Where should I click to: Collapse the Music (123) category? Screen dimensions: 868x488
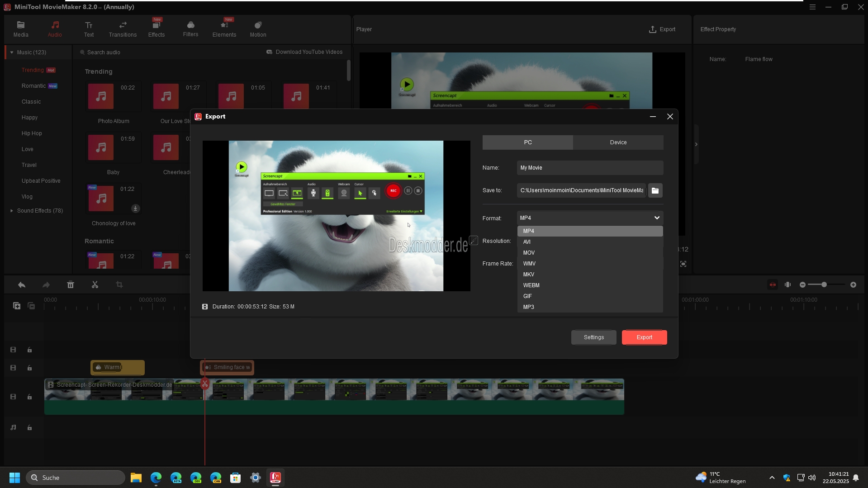[12, 52]
